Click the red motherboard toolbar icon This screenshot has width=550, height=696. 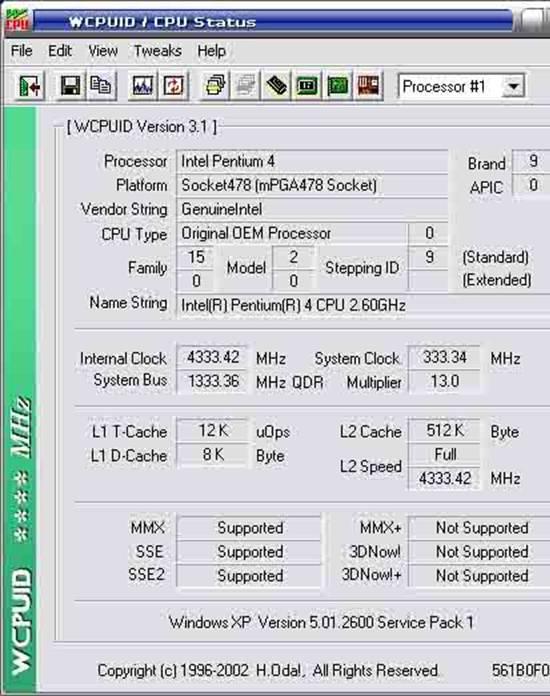click(368, 85)
